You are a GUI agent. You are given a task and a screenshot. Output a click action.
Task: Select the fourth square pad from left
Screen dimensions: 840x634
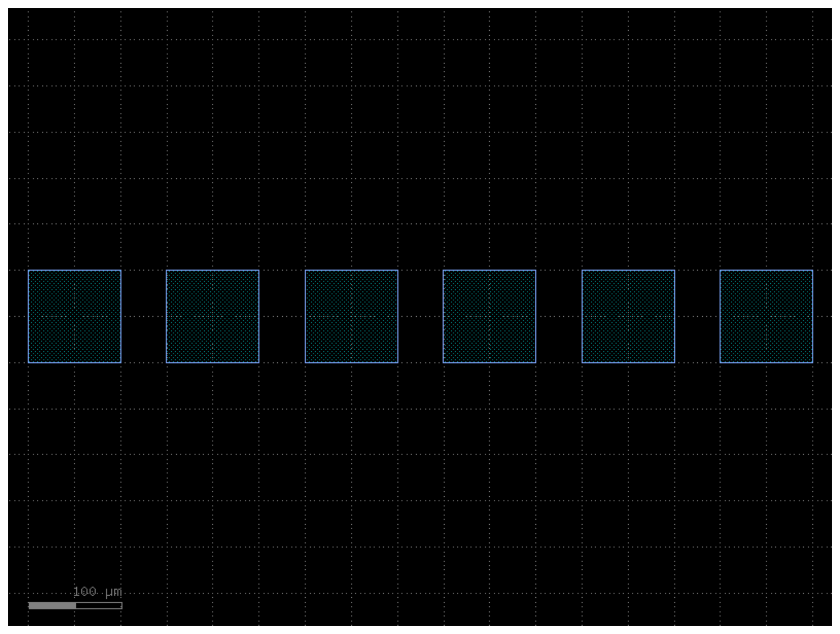pyautogui.click(x=489, y=316)
